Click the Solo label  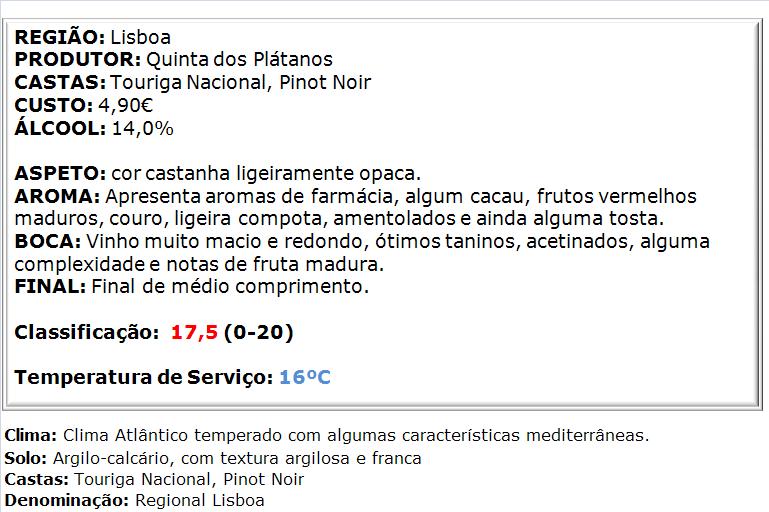coord(26,458)
